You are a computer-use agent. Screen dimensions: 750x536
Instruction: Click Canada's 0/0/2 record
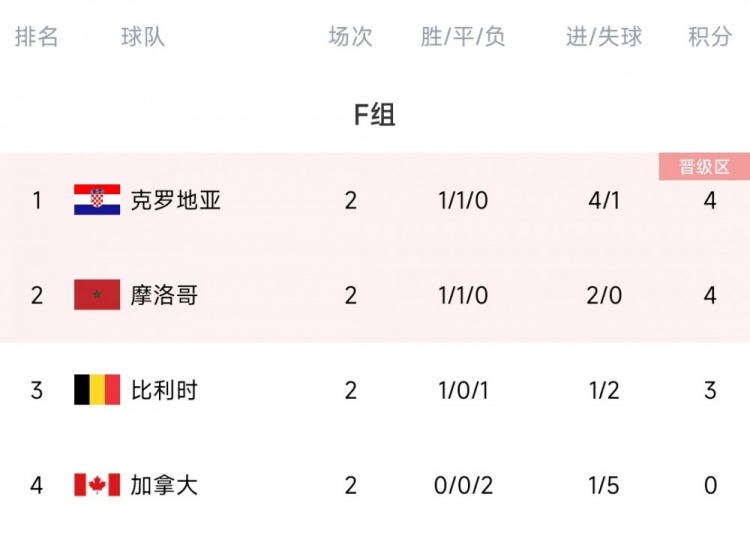click(463, 485)
